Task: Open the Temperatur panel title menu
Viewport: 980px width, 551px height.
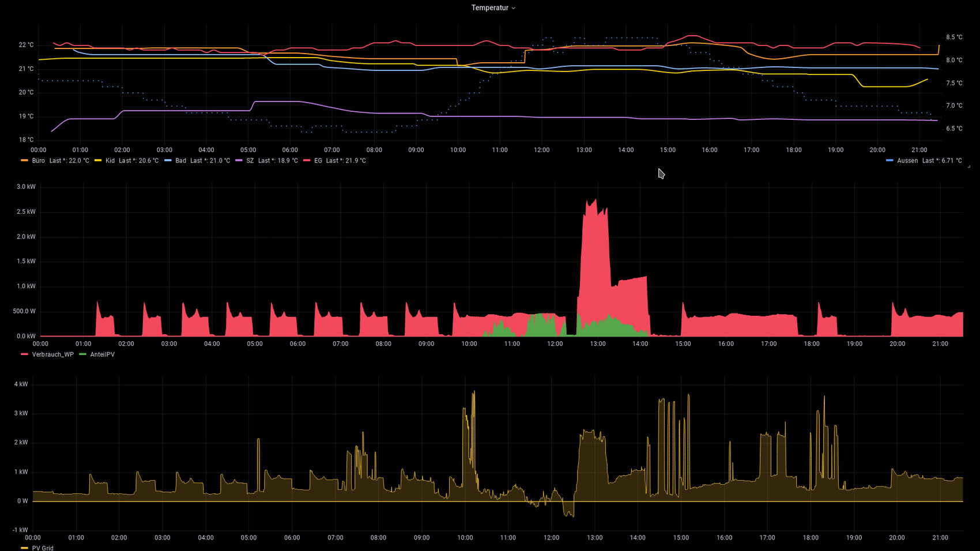Action: click(489, 8)
